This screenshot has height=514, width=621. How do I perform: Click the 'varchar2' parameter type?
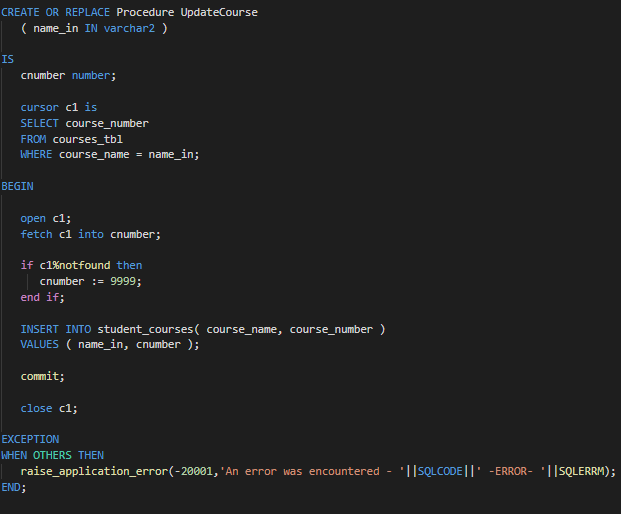point(129,28)
